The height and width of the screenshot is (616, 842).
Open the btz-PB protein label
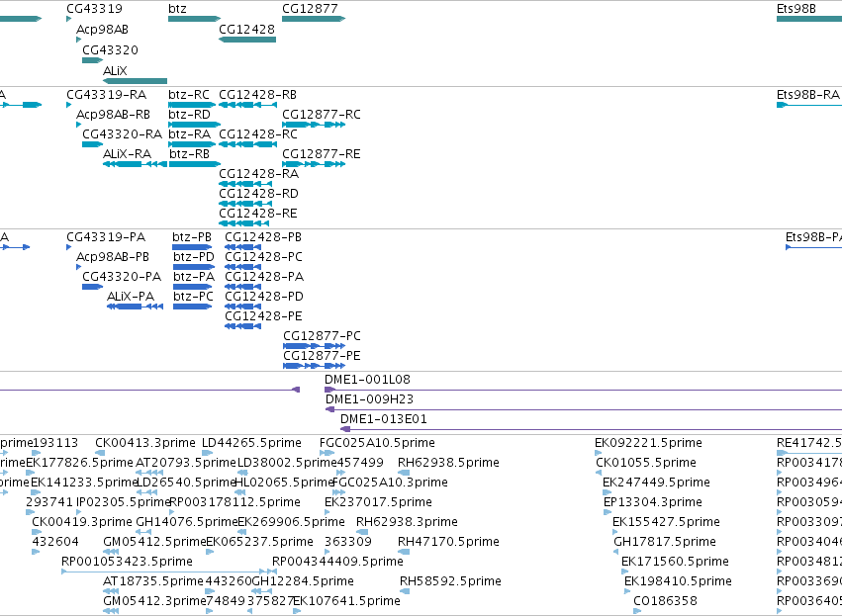click(192, 237)
